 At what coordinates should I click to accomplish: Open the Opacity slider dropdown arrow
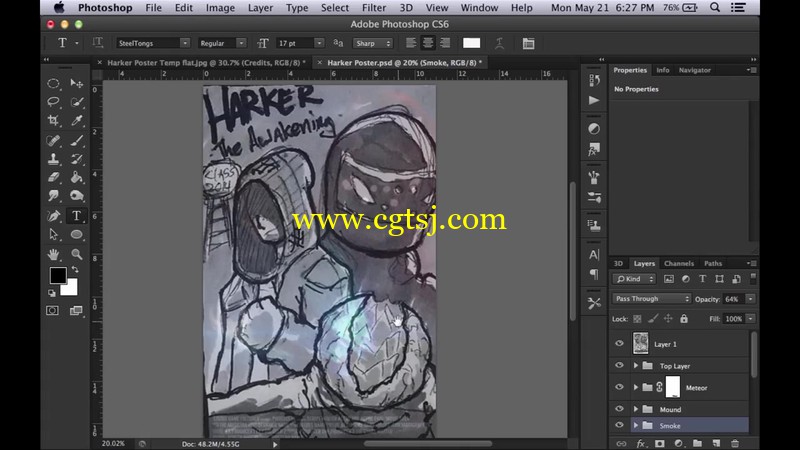tap(751, 299)
